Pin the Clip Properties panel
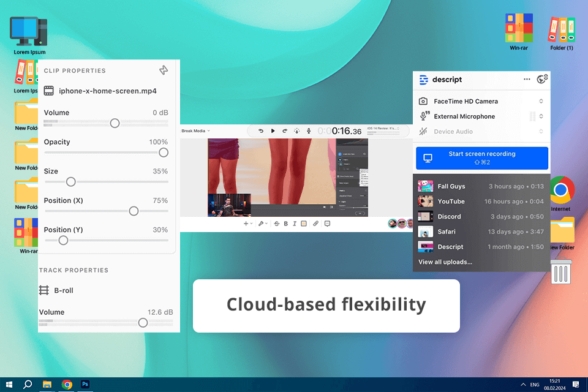 coord(164,70)
